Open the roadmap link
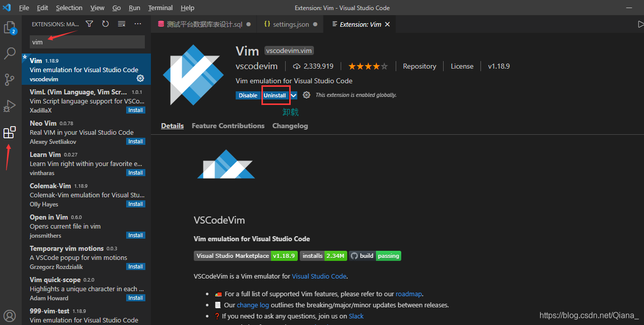644x325 pixels. point(408,294)
